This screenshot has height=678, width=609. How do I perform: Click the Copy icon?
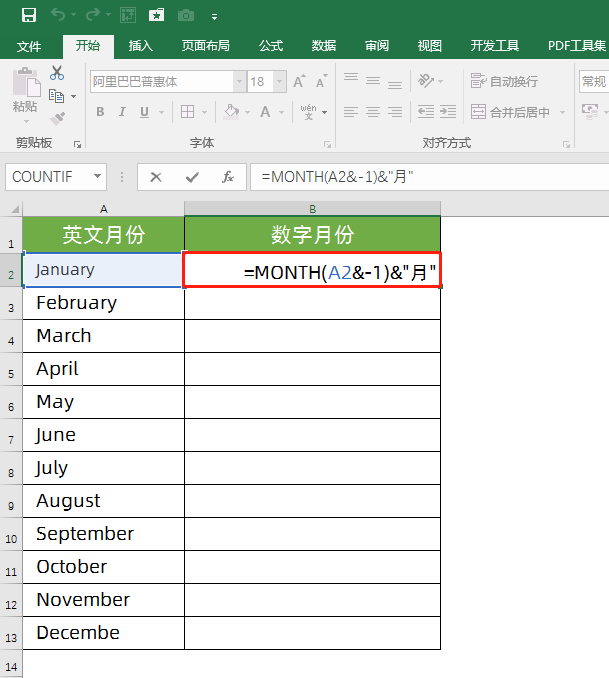[x=56, y=96]
